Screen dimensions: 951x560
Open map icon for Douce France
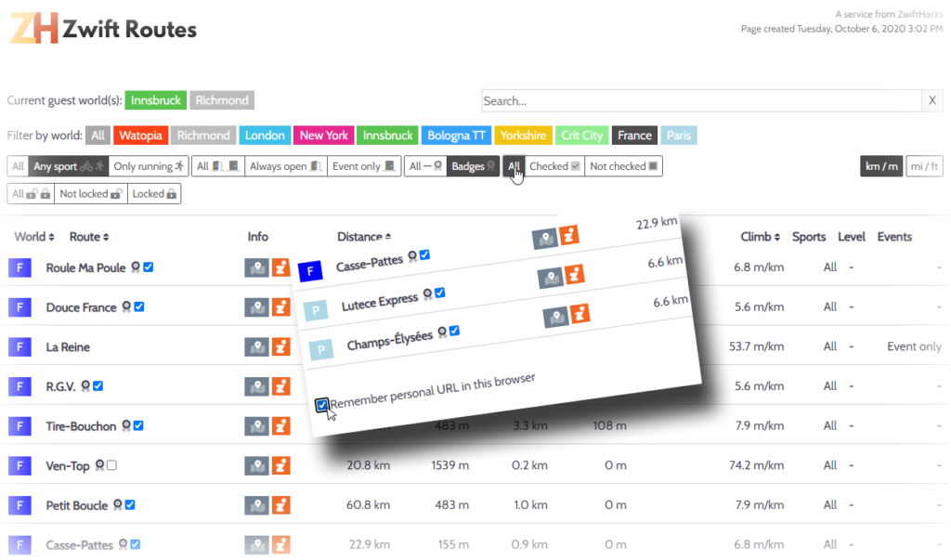click(x=256, y=307)
